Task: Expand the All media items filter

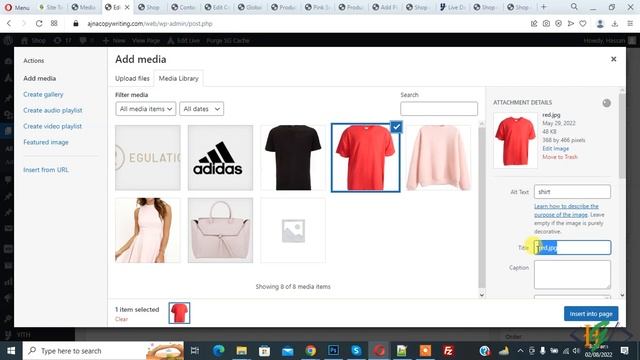Action: click(x=146, y=109)
